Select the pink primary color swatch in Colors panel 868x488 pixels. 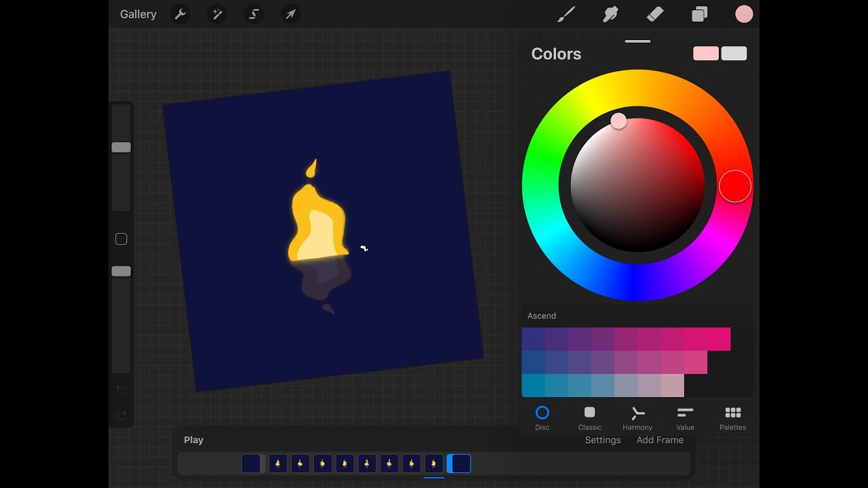click(x=706, y=54)
